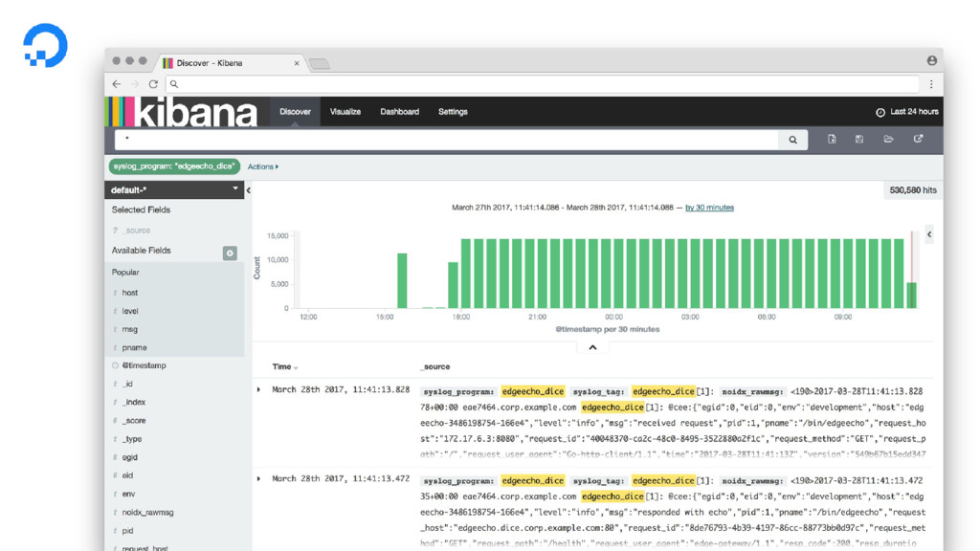980x551 pixels.
Task: Click the browser profile avatar icon
Action: [x=932, y=60]
